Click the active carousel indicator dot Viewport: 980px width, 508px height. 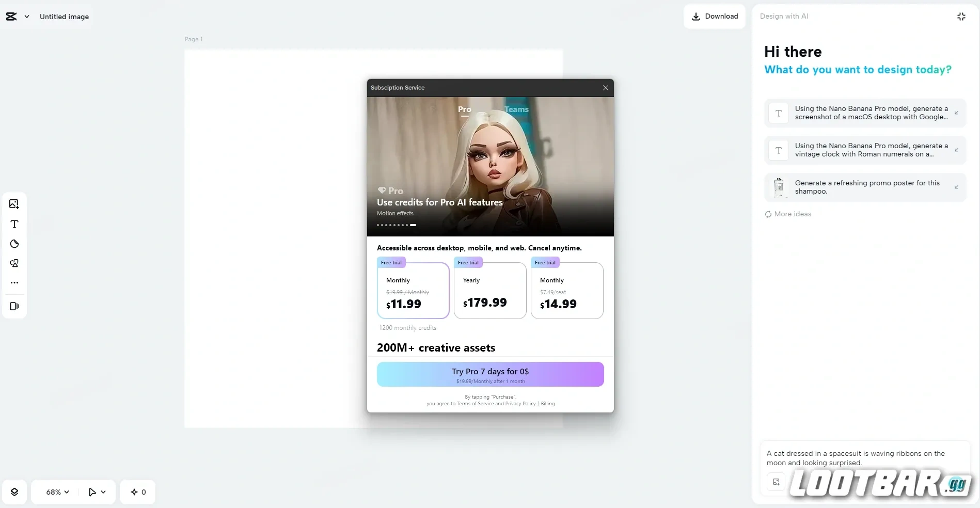tap(413, 225)
